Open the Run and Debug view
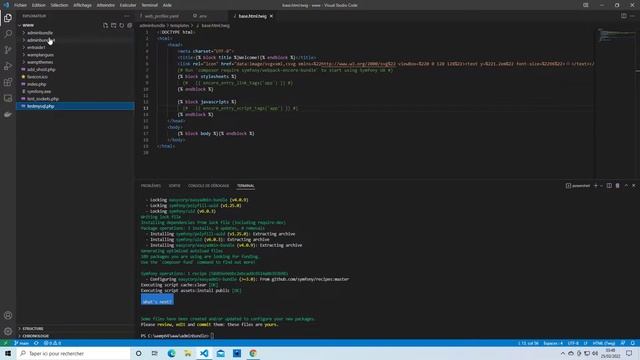 point(8,66)
